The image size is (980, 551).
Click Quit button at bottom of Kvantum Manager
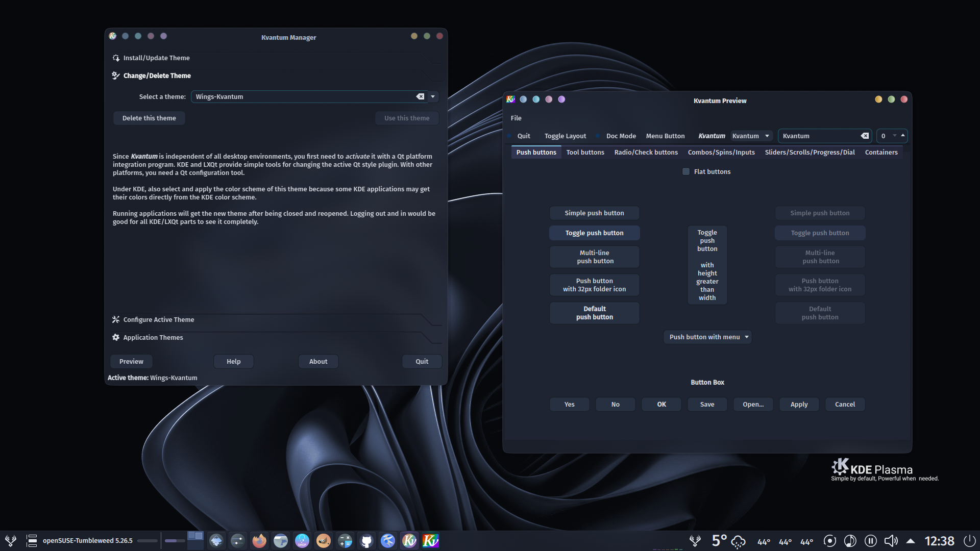coord(422,361)
